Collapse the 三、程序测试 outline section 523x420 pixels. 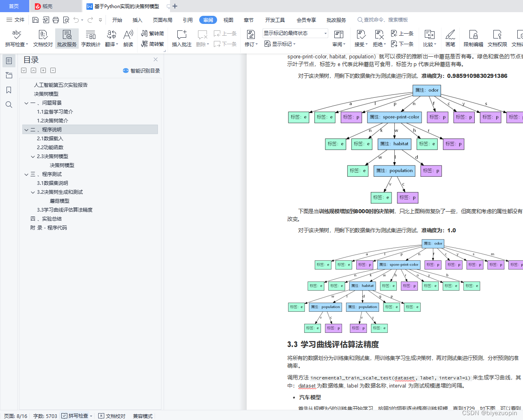26,174
